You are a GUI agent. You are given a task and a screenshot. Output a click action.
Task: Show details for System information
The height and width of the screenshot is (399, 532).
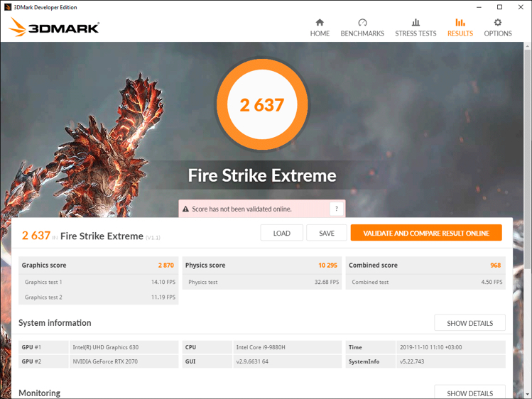pyautogui.click(x=469, y=323)
